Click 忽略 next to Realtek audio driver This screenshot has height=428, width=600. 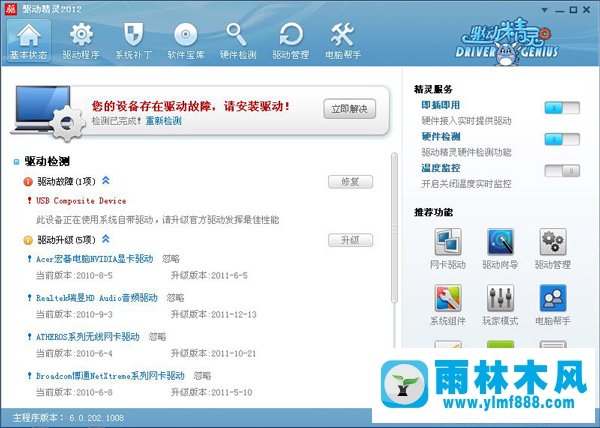(175, 298)
